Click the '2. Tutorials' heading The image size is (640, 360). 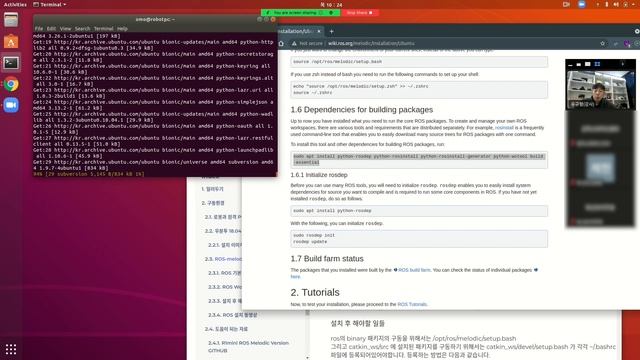(315, 293)
